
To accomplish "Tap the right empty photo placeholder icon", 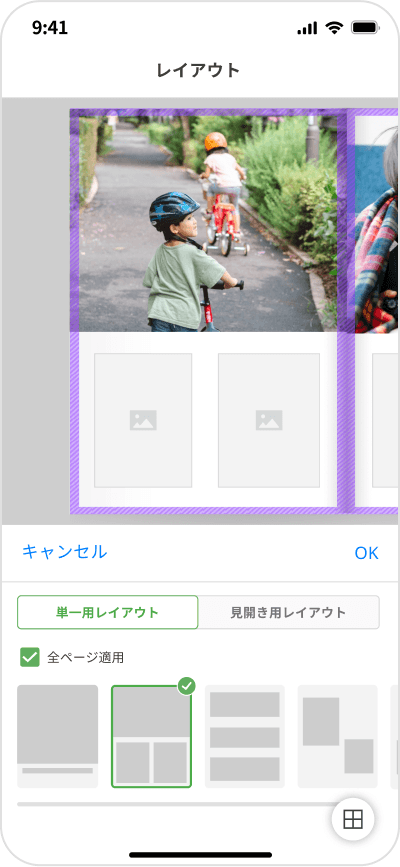I will [269, 420].
